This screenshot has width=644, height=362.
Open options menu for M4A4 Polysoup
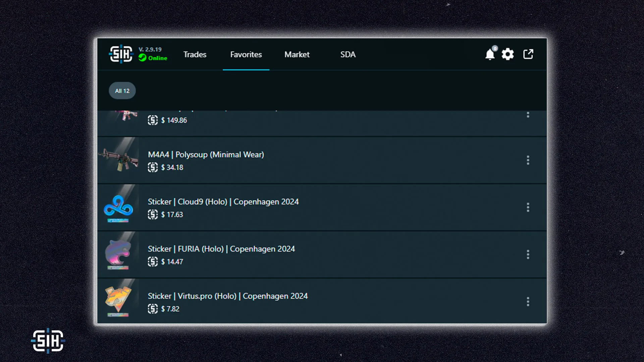[528, 160]
